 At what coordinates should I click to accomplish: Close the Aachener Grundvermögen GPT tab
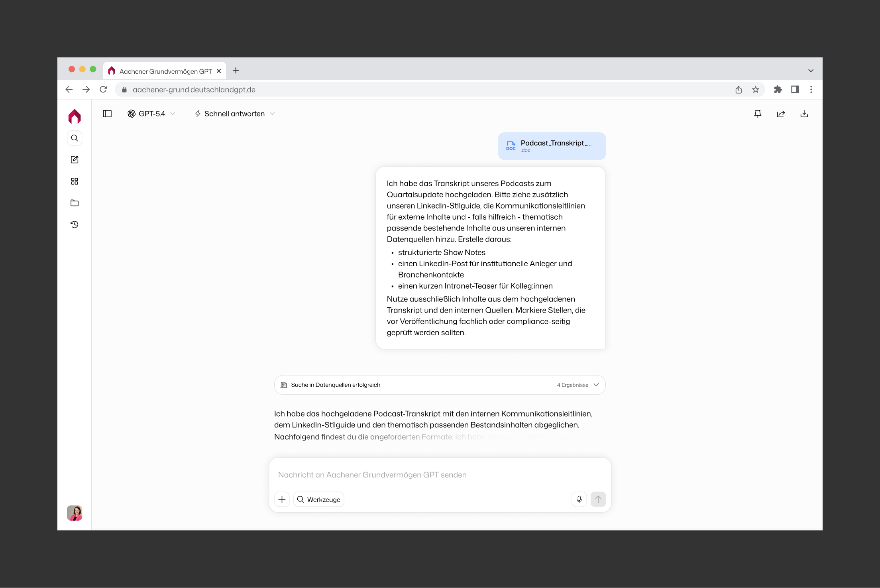tap(219, 71)
